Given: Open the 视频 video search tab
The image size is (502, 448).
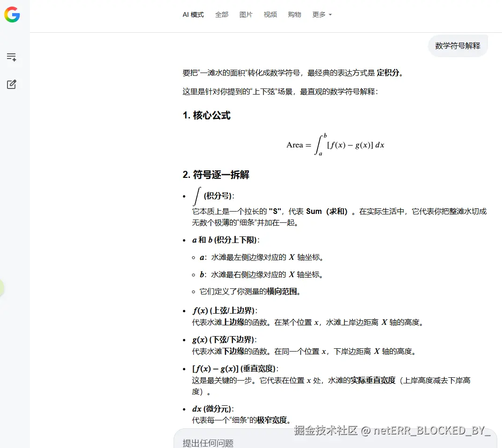Looking at the screenshot, I should pos(270,15).
